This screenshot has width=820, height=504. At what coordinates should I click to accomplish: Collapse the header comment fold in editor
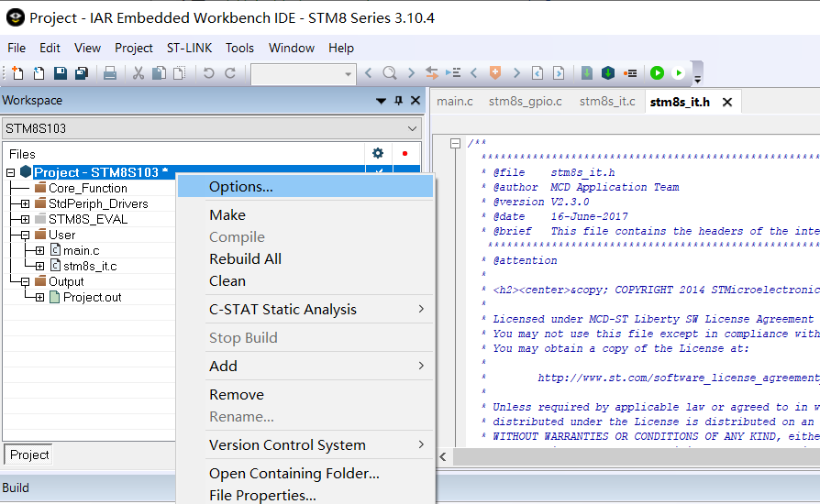click(456, 143)
